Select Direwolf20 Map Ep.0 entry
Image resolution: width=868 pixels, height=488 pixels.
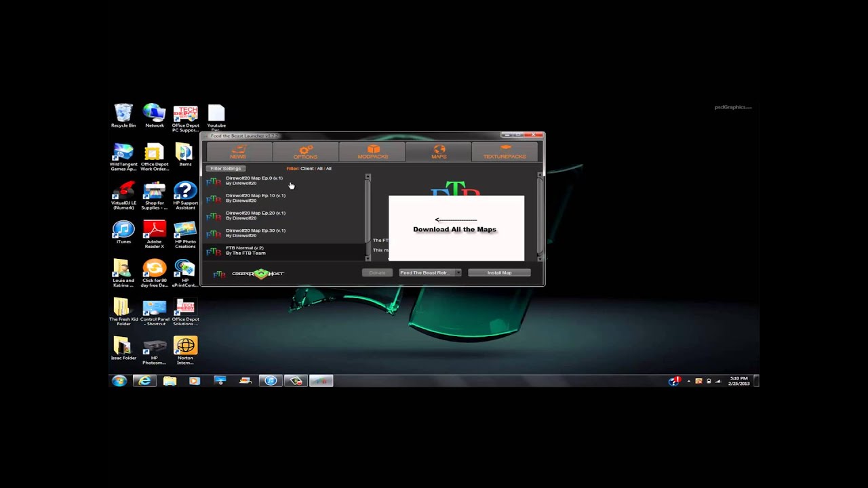tap(285, 181)
